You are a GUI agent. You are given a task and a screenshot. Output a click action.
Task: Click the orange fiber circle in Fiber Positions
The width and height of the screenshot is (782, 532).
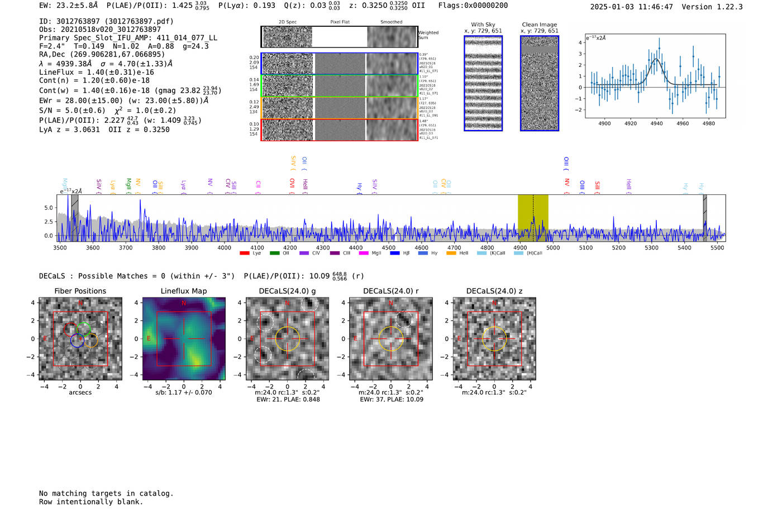click(90, 341)
